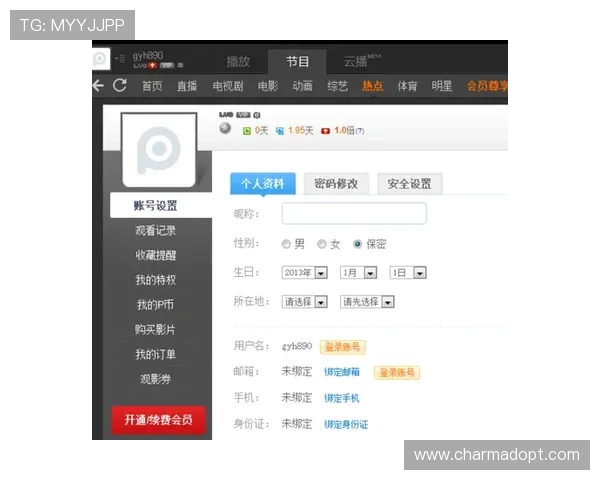
Task: Open the 安全设置 tab
Action: 410,184
